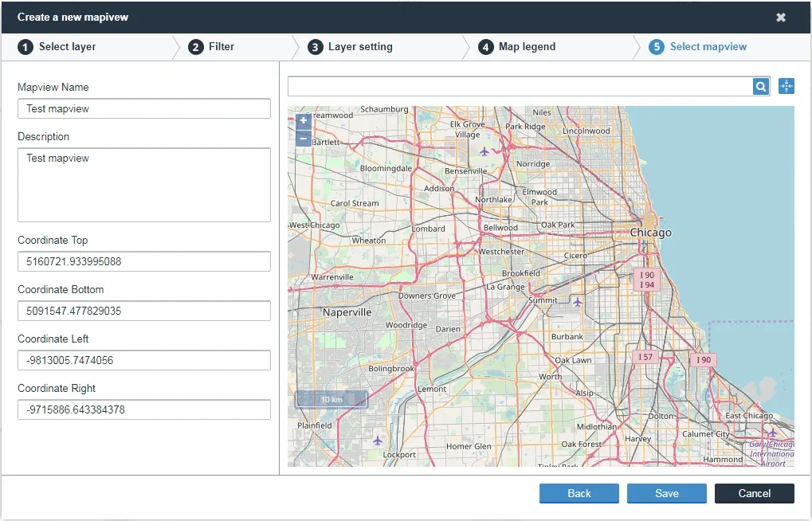The height and width of the screenshot is (521, 812).
Task: Open step 5 Select mapview
Action: click(x=698, y=47)
